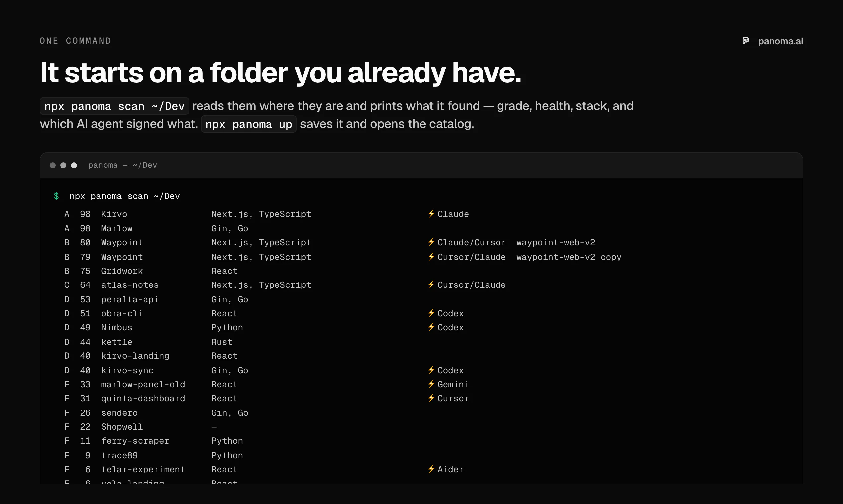Select the telar-experiment entry

pos(143,470)
